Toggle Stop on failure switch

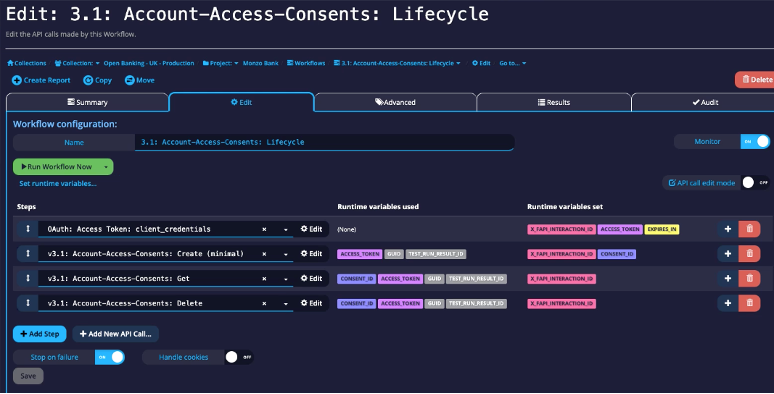pos(110,357)
